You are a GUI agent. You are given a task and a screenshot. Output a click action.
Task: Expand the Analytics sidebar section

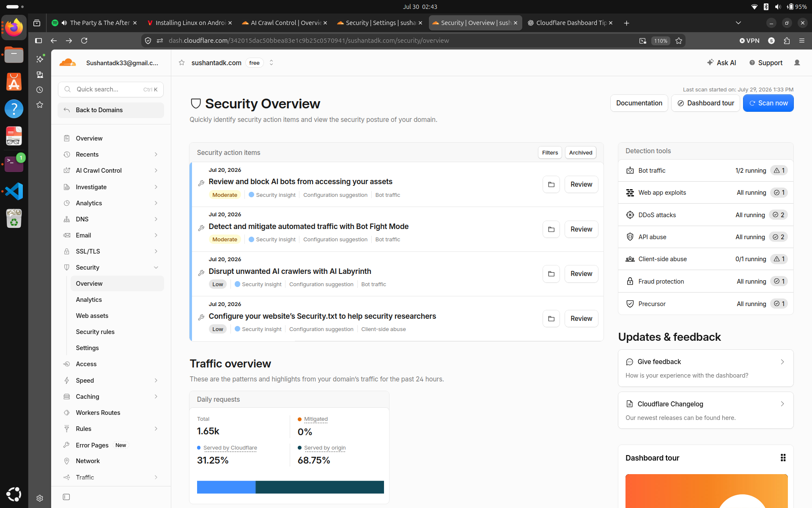tap(112, 203)
